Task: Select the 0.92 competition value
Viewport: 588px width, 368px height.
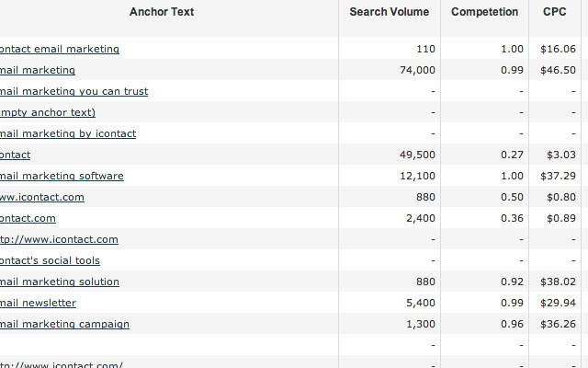Action: click(x=512, y=282)
